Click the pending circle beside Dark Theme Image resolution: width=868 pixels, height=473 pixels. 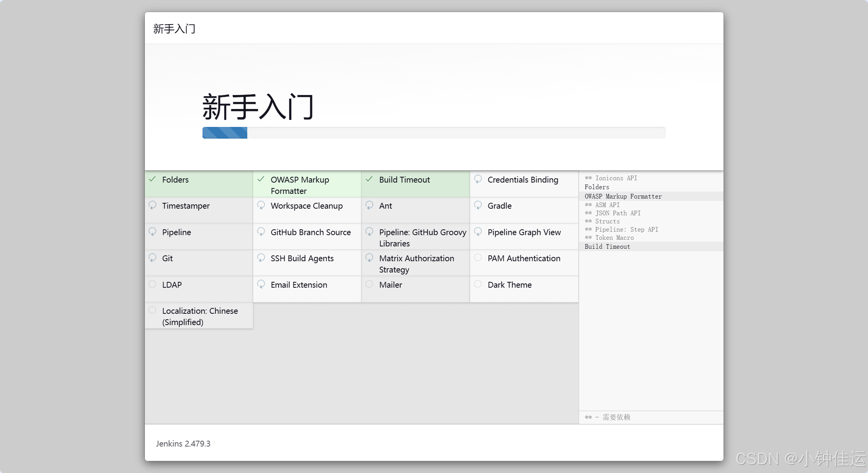[478, 284]
